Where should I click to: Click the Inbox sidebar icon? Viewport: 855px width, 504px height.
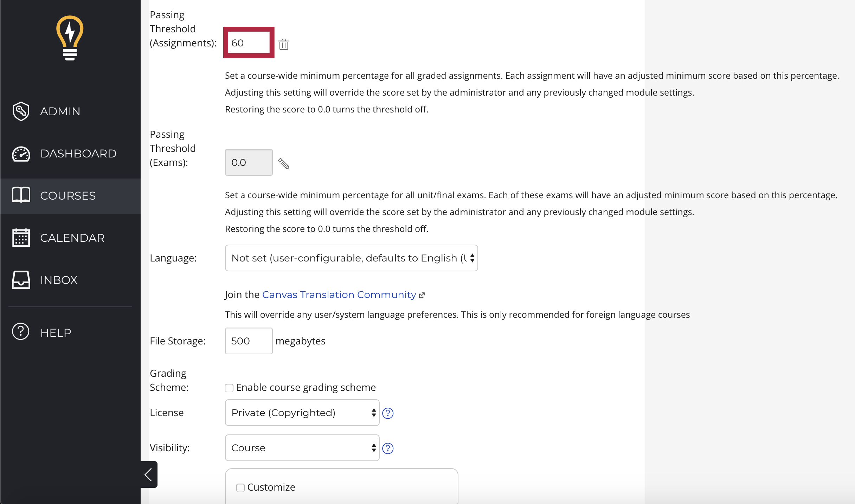point(21,279)
